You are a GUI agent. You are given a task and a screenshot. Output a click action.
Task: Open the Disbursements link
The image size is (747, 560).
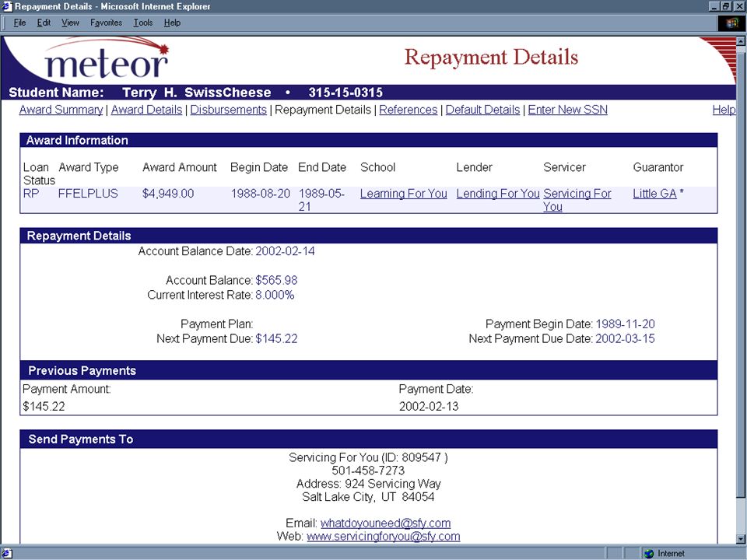point(228,110)
